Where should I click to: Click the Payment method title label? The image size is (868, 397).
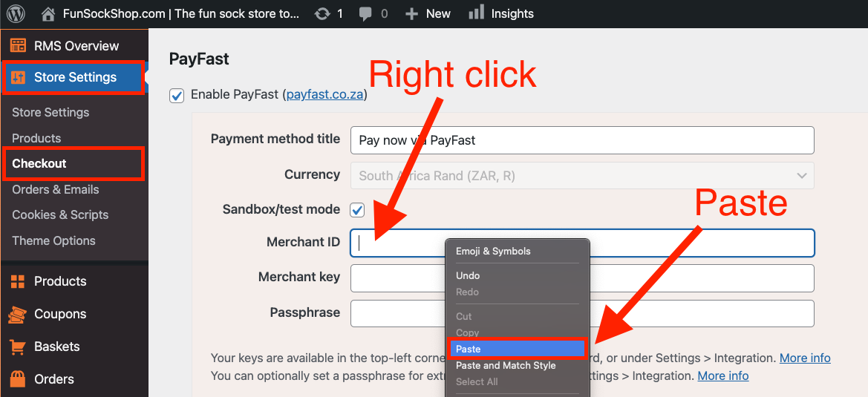pyautogui.click(x=275, y=139)
